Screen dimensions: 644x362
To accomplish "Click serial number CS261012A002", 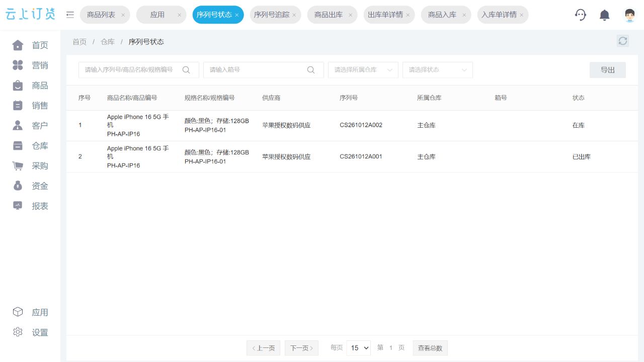I will (361, 125).
